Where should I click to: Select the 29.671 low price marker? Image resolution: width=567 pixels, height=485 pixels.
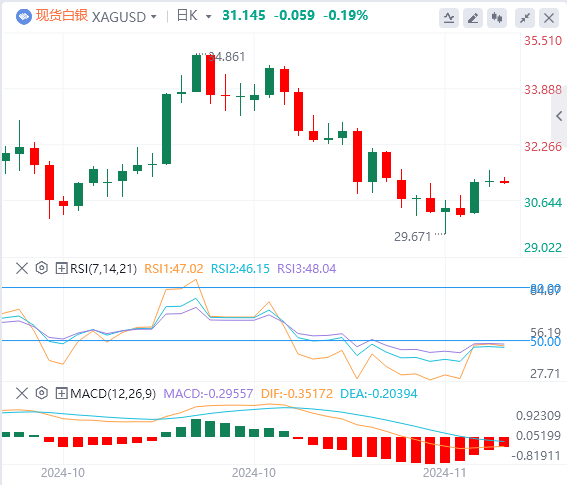(x=413, y=237)
